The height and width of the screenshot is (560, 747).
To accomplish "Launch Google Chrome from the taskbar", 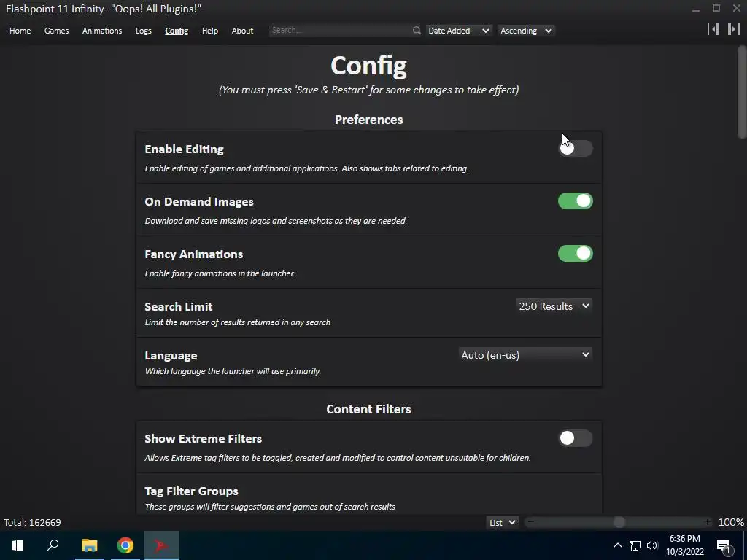I will click(125, 545).
